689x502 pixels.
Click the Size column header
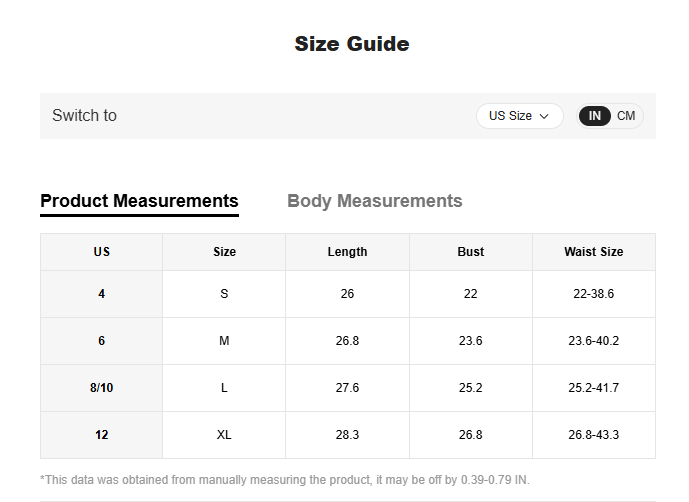point(224,252)
